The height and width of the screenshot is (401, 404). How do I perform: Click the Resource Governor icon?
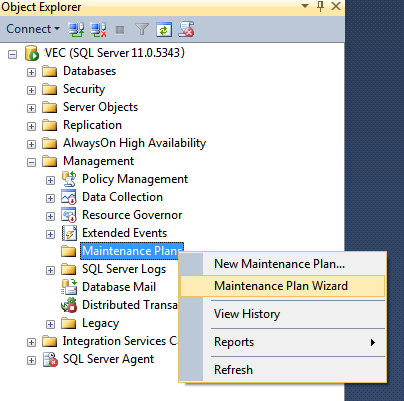69,215
